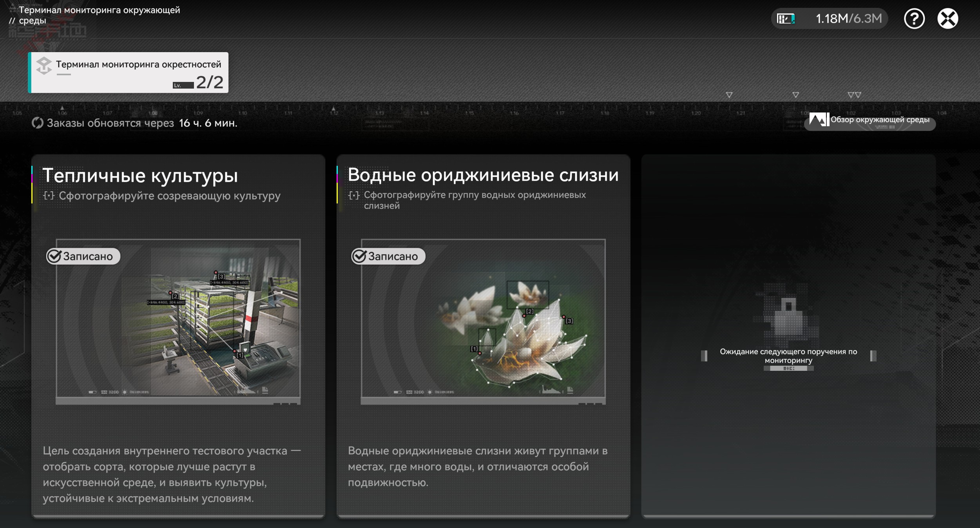Click Водные ориджиниевые слизни title
This screenshot has width=980, height=528.
point(483,175)
